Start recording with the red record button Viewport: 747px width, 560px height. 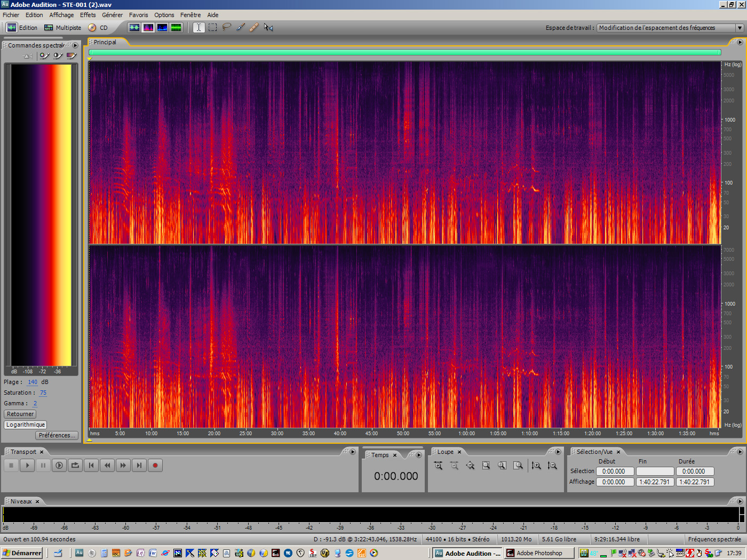[x=155, y=465]
